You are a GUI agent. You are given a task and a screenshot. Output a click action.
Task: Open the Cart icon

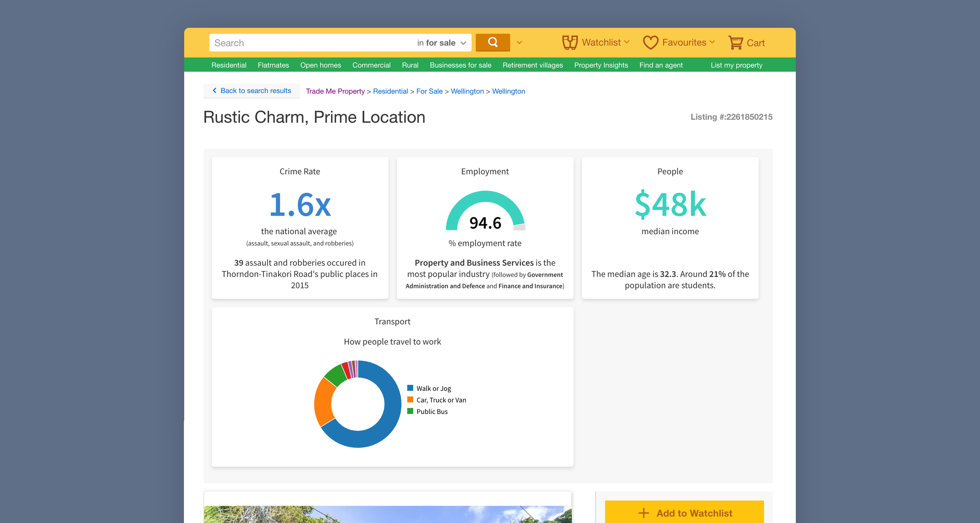(x=736, y=42)
